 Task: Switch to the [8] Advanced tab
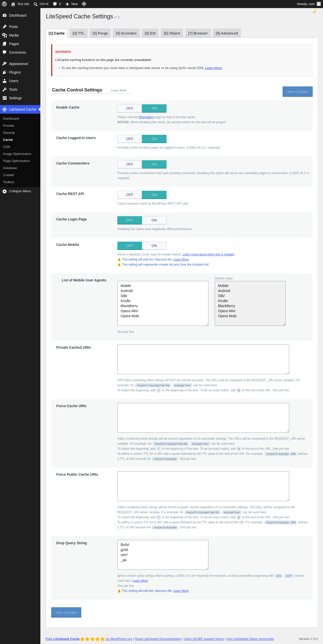227,33
